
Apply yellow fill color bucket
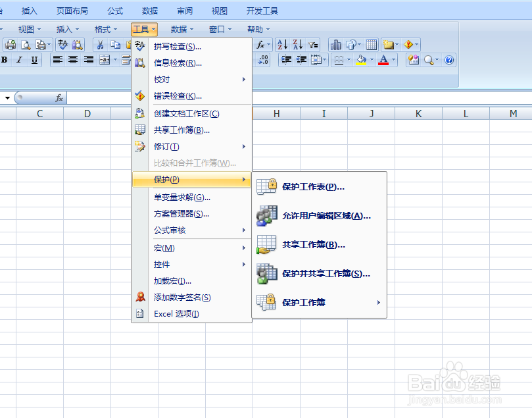[x=361, y=60]
